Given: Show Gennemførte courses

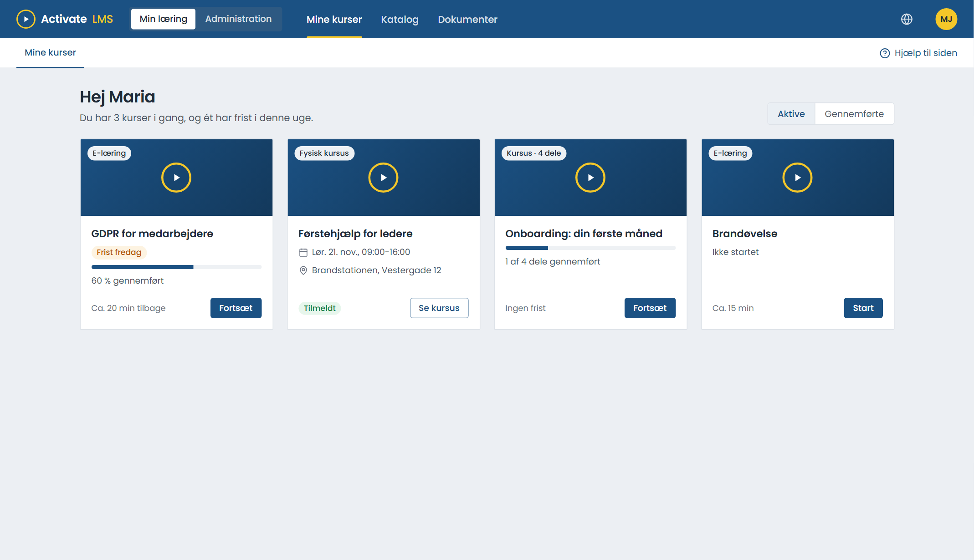Looking at the screenshot, I should click(x=854, y=114).
